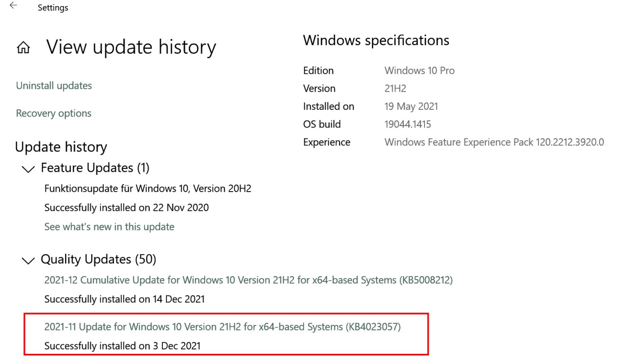Collapse the Quality Updates section chevron

tap(29, 260)
